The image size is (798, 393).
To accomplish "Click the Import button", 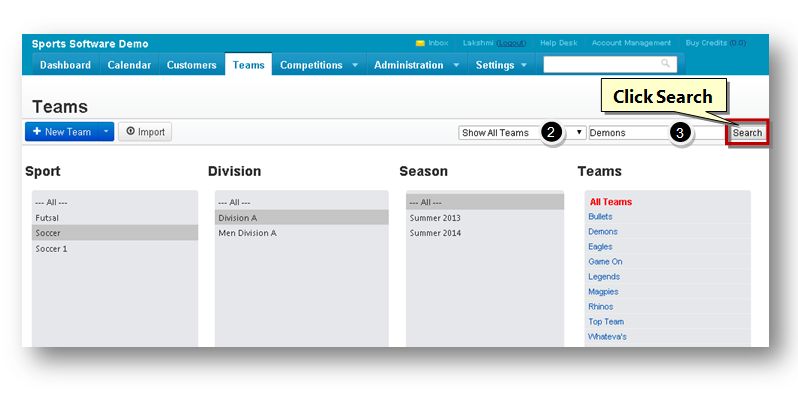I will coord(145,132).
